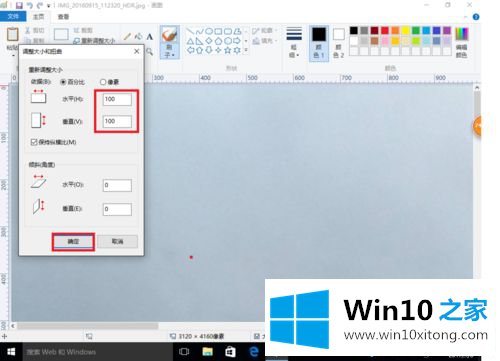The height and width of the screenshot is (361, 500).
Task: Pick the purple color swatch
Action: point(447,31)
